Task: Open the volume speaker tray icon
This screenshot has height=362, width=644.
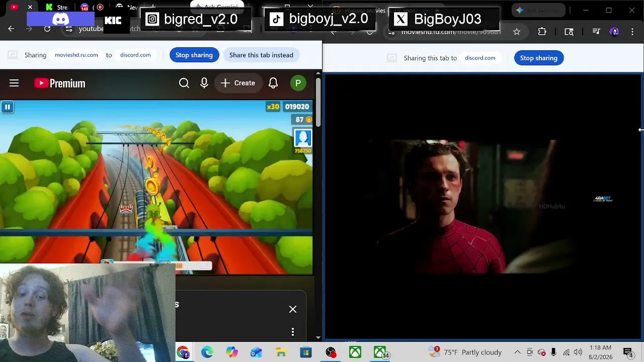Action: pos(578,352)
